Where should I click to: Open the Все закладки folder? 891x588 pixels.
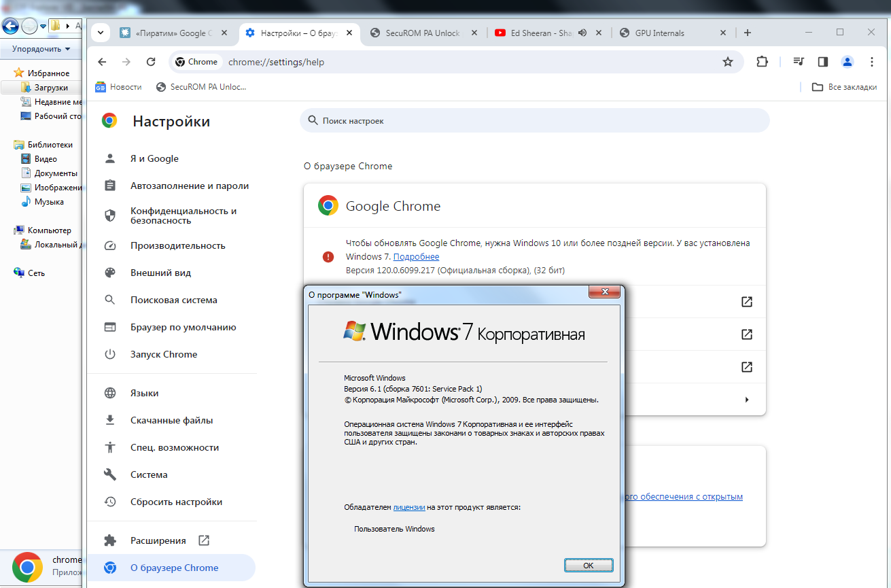tap(844, 87)
